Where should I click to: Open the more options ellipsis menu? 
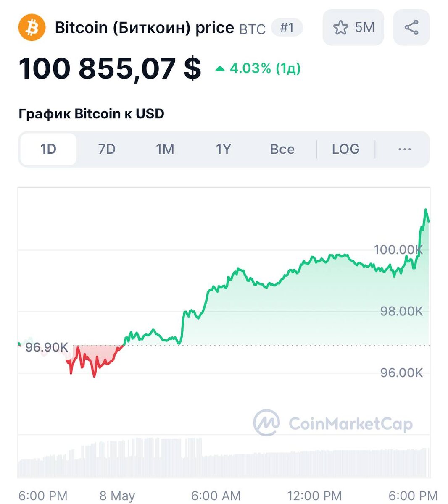tap(404, 149)
